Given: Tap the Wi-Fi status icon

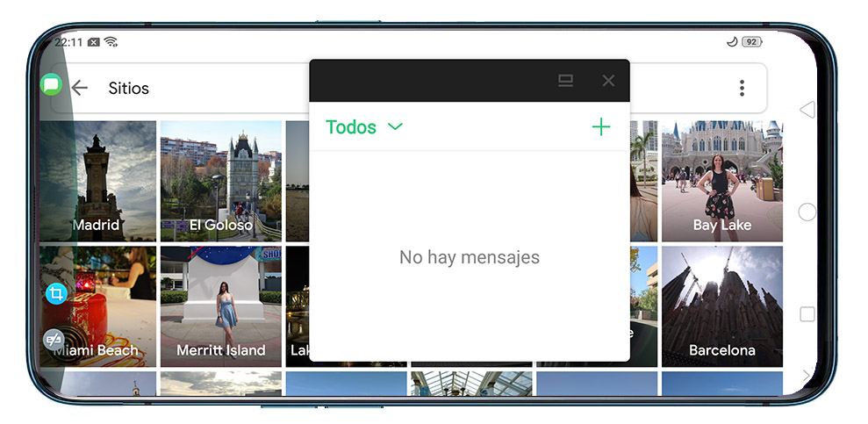Looking at the screenshot, I should 111,42.
